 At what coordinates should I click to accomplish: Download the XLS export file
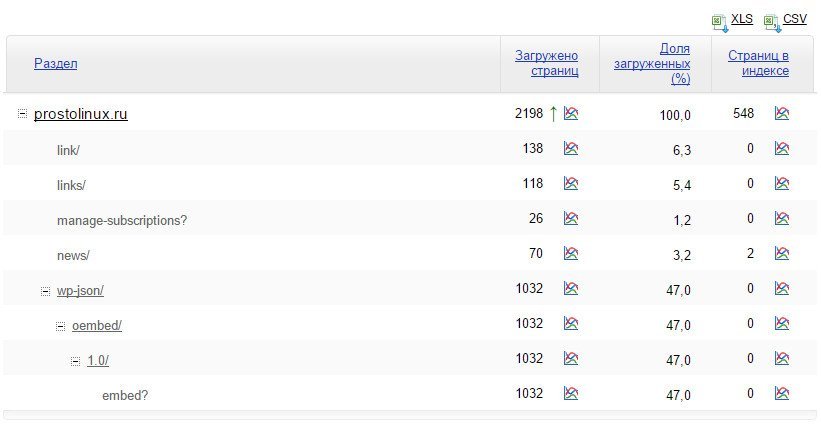click(x=741, y=19)
